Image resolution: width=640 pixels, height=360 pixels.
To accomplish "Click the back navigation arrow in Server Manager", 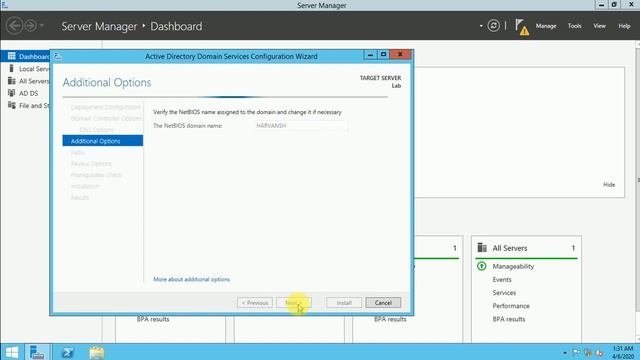I will pyautogui.click(x=15, y=26).
